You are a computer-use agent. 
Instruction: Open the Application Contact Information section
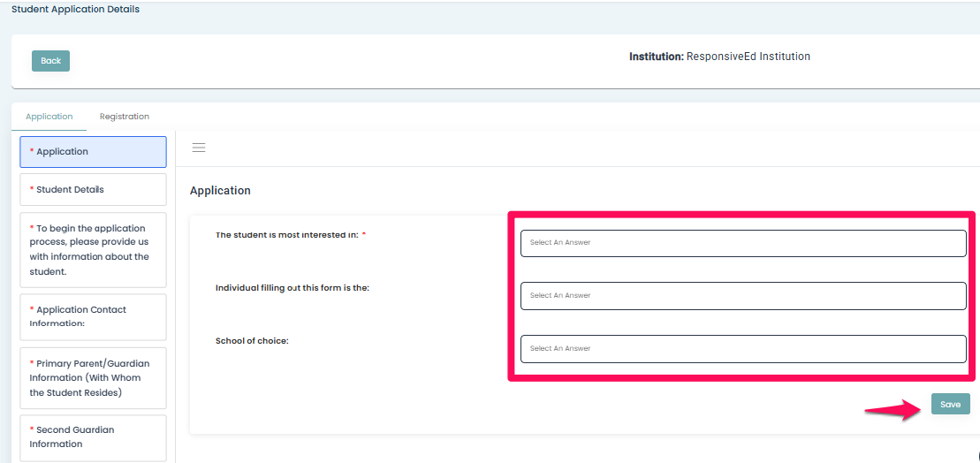[x=93, y=316]
